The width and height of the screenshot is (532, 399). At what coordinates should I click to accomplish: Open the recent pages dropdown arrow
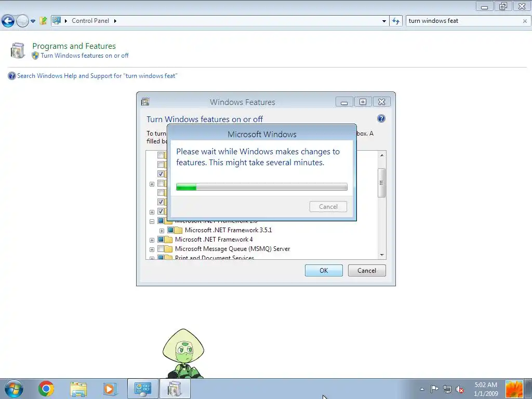point(33,21)
